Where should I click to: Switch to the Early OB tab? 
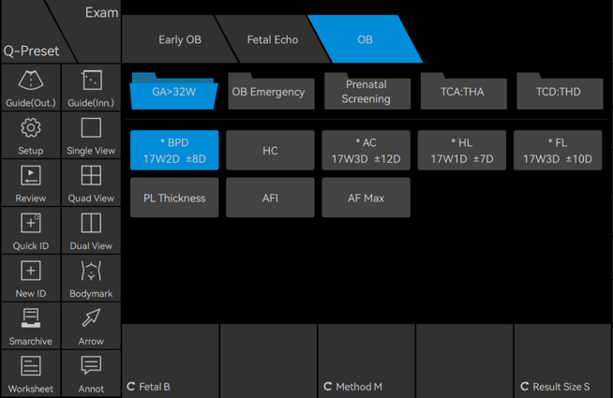pos(180,39)
